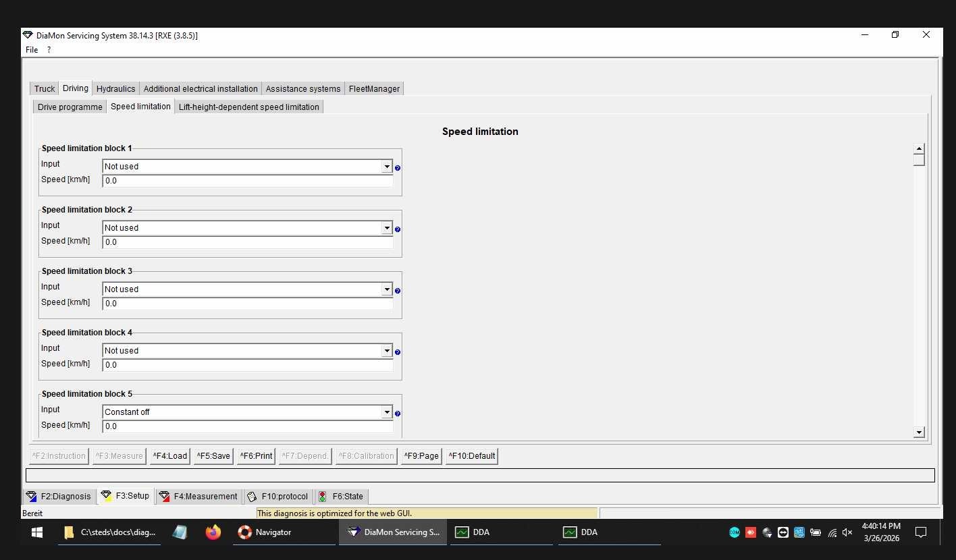Viewport: 956px width, 560px height.
Task: Open the notepad-style app icon on taskbar
Action: click(180, 532)
